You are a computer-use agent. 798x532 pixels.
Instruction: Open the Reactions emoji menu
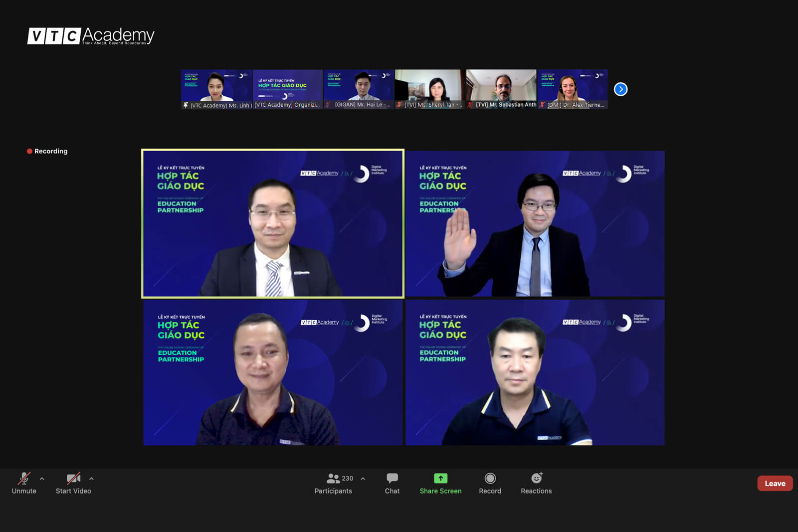[x=536, y=479]
